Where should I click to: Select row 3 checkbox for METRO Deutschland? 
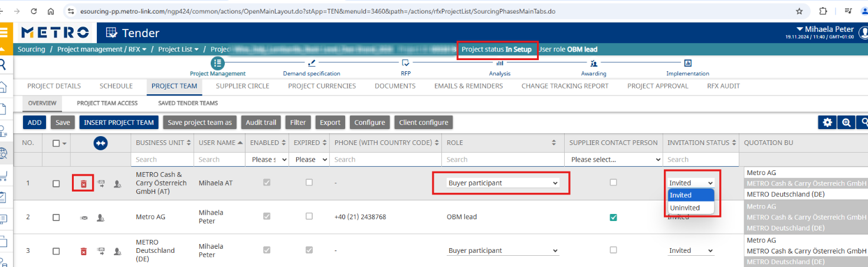[x=56, y=251]
